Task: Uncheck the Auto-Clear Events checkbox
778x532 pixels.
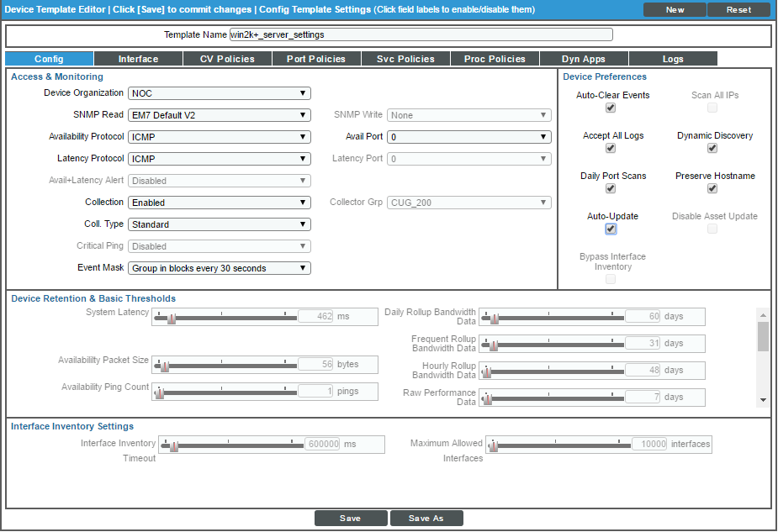Action: [610, 108]
